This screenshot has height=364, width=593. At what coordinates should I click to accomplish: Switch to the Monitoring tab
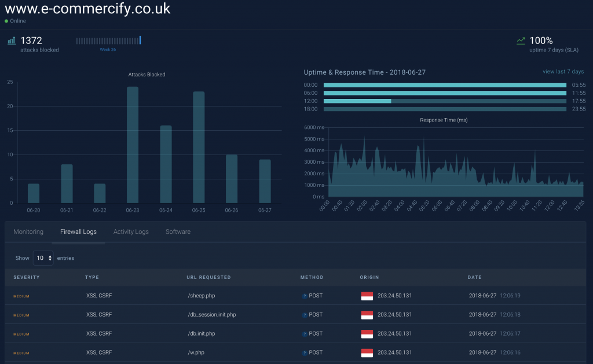click(x=28, y=231)
